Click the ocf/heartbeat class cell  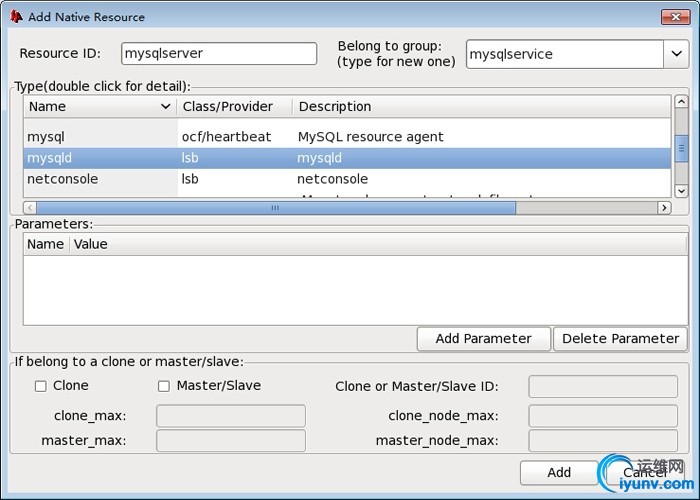coord(226,137)
